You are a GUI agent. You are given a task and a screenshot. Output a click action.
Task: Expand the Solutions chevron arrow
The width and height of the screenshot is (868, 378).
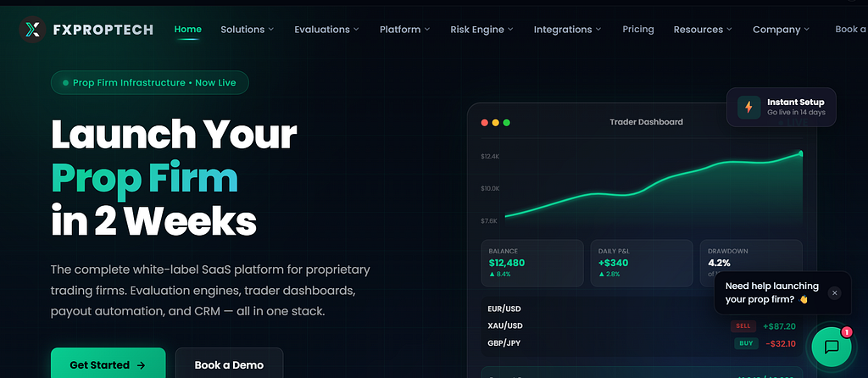[271, 30]
